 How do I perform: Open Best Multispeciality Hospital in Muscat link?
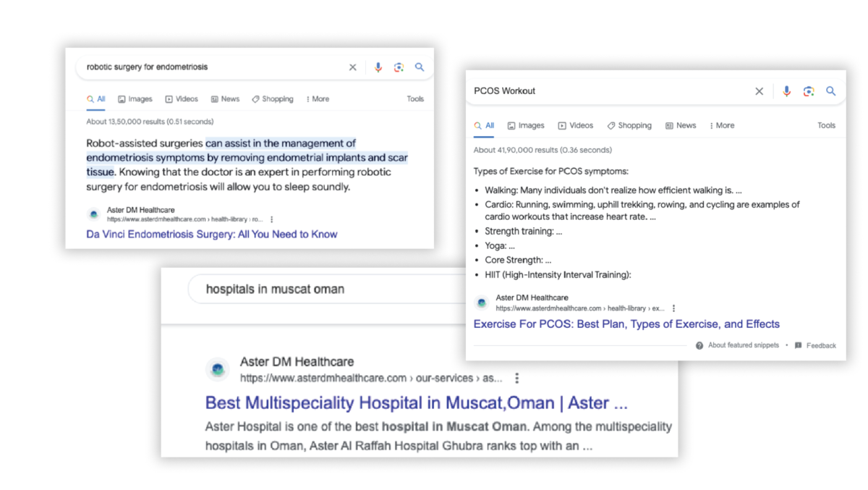tap(417, 402)
